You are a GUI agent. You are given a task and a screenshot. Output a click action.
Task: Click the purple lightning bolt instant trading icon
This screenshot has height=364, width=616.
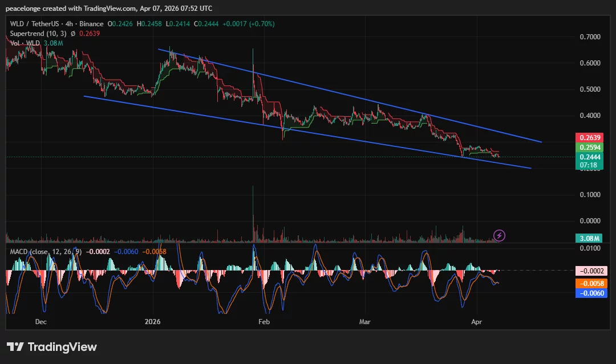click(499, 235)
